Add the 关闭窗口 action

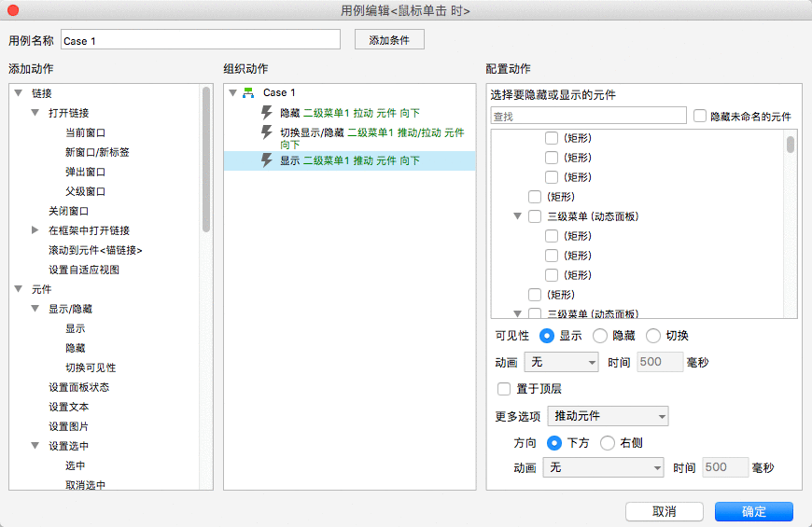pyautogui.click(x=69, y=211)
